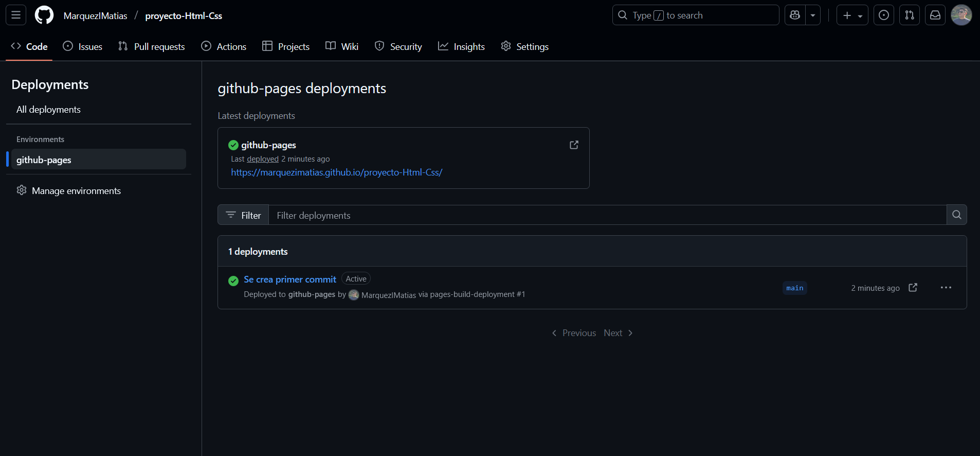Click the search magnifier button for filter

tap(957, 215)
